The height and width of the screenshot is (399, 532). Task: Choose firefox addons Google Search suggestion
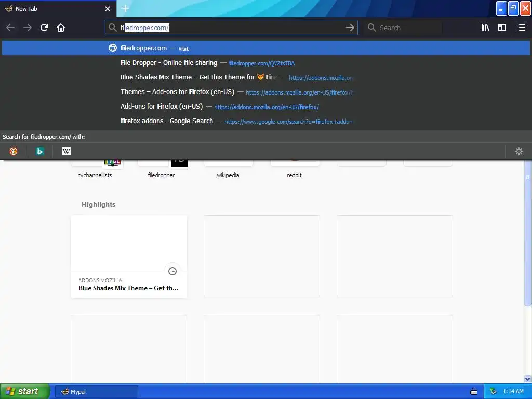266,121
